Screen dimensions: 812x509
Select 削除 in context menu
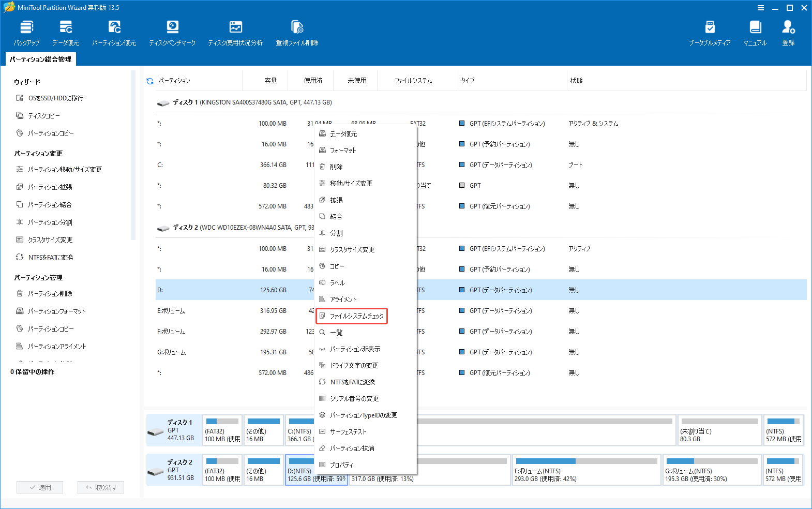point(366,167)
